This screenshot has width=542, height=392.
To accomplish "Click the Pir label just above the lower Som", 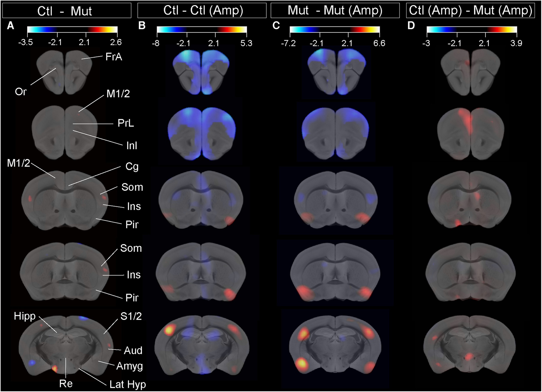I will [132, 225].
